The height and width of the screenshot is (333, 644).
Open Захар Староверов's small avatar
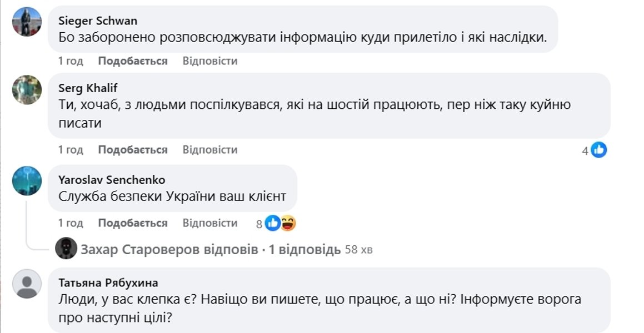click(x=65, y=249)
